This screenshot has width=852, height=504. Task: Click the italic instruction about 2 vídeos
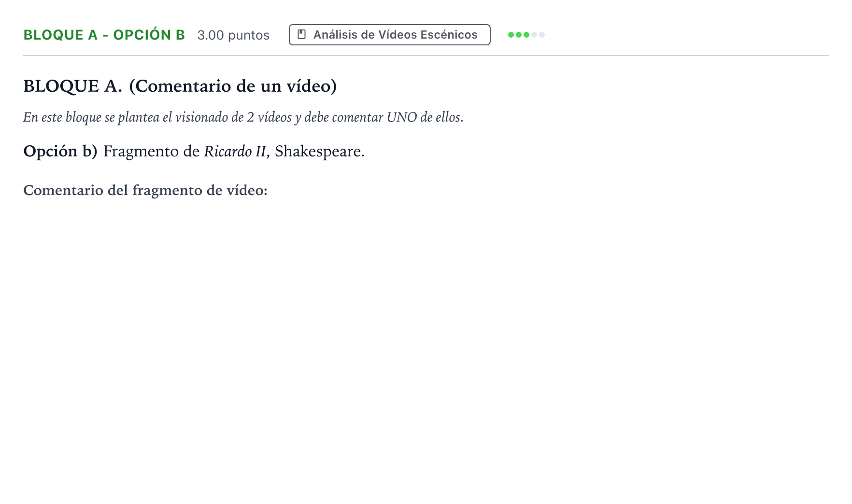point(243,117)
